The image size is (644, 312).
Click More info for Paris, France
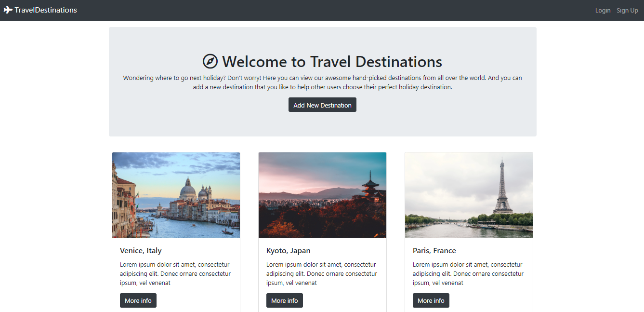[431, 300]
